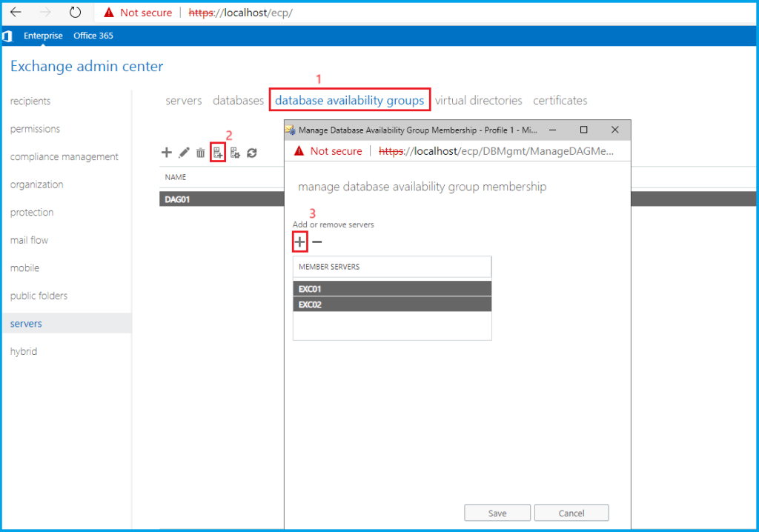Viewport: 759px width, 532px height.
Task: Click the manage DAG networks gear icon
Action: (235, 153)
